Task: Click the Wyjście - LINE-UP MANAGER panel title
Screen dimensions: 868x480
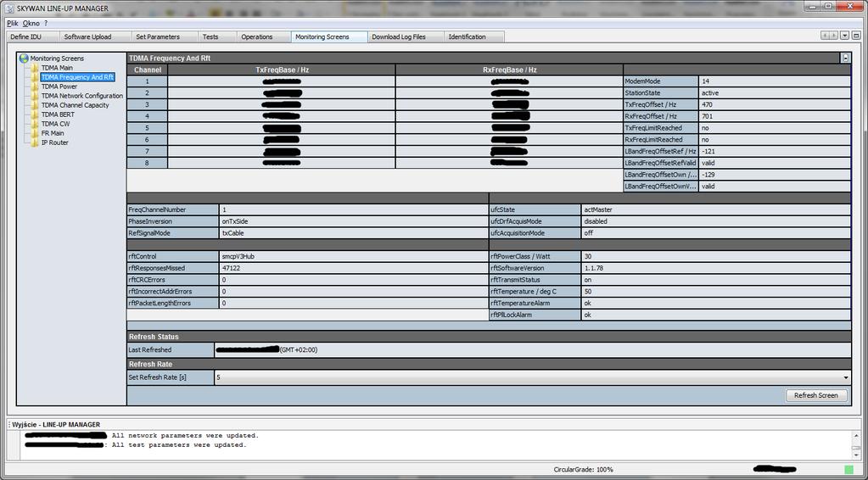Action: [x=56, y=425]
